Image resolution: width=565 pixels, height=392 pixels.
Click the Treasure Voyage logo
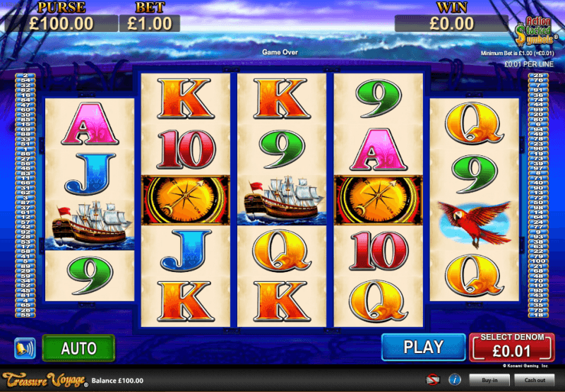[x=44, y=380]
